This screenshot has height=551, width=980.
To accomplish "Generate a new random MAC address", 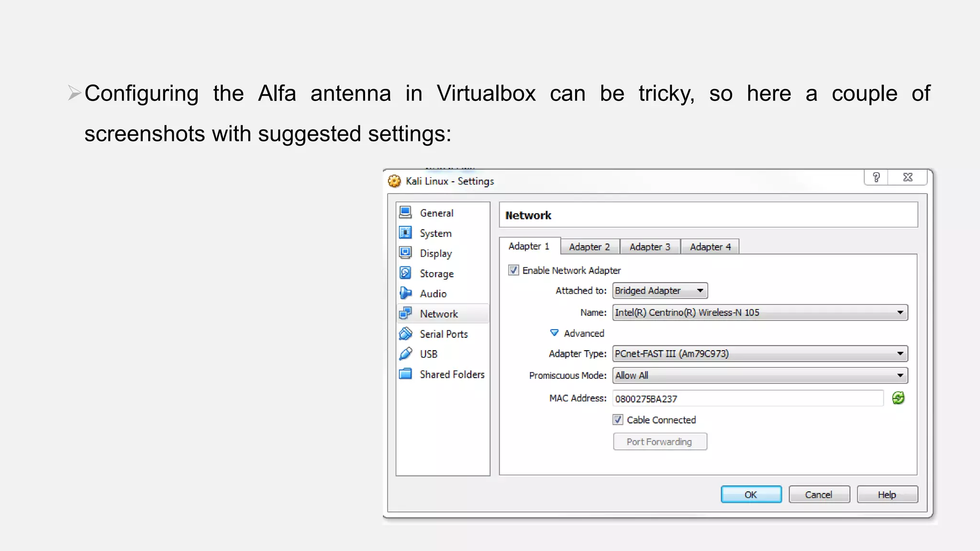I will (x=898, y=398).
